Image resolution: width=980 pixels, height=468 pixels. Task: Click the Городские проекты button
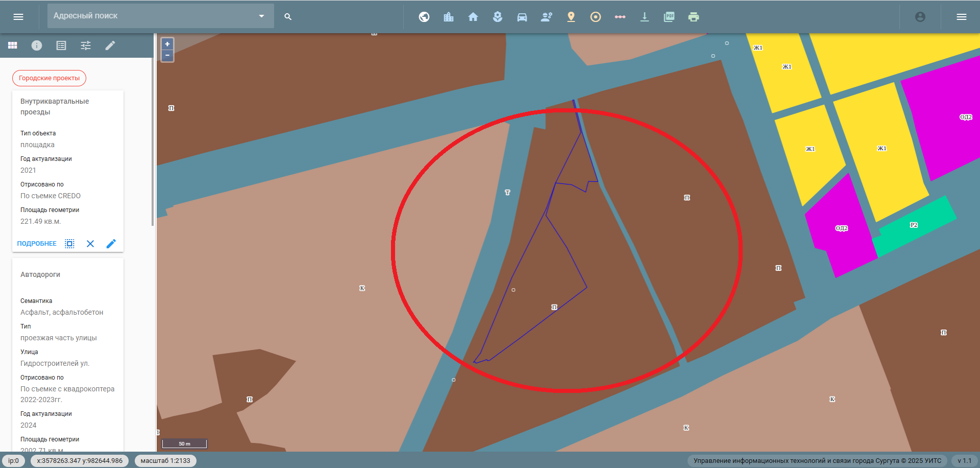coord(49,78)
